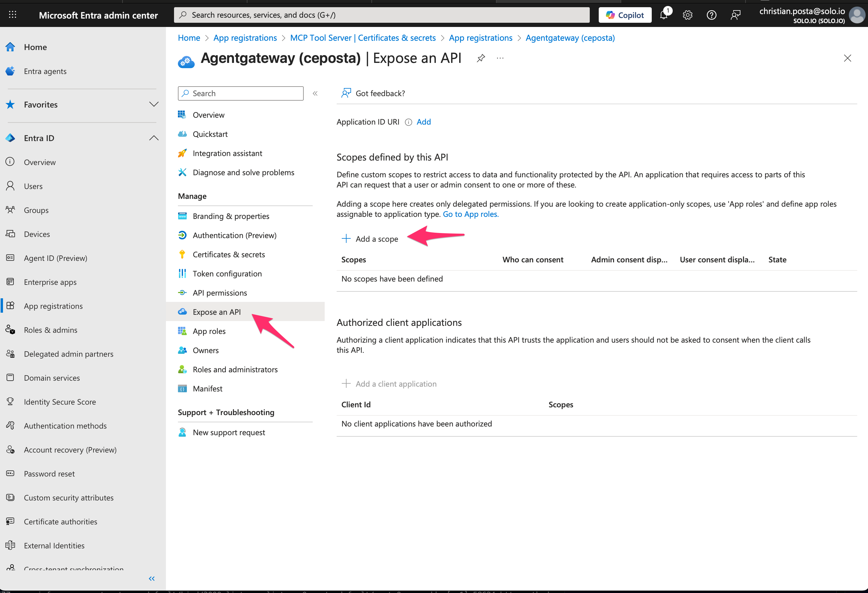Image resolution: width=868 pixels, height=593 pixels.
Task: Open the ellipsis next to the pin icon
Action: 500,58
